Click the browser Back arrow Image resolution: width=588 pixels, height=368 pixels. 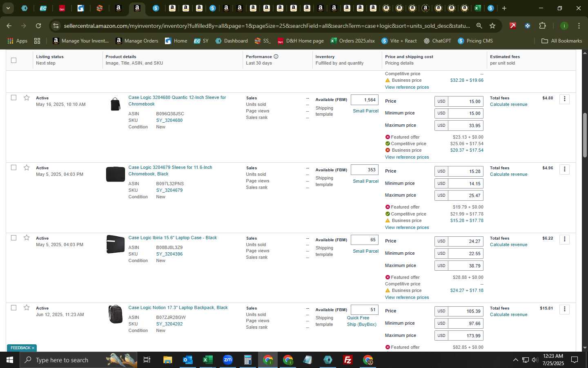click(x=9, y=26)
